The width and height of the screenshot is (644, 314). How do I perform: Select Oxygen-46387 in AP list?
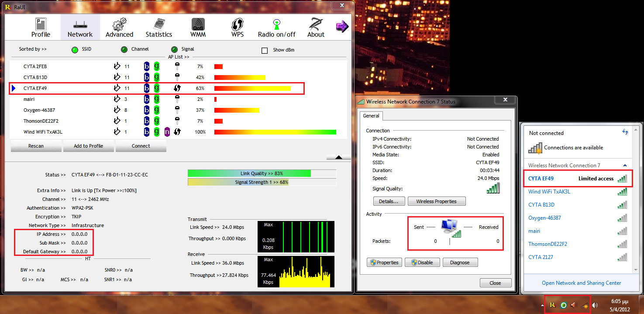[x=178, y=110]
